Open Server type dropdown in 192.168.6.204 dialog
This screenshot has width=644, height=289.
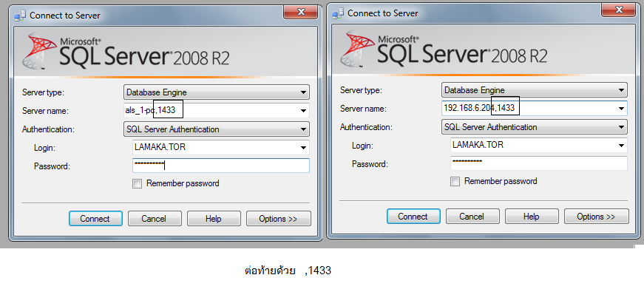click(535, 90)
